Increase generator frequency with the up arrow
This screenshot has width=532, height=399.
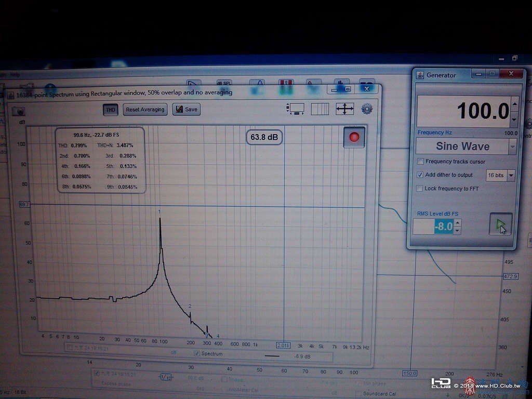514,104
